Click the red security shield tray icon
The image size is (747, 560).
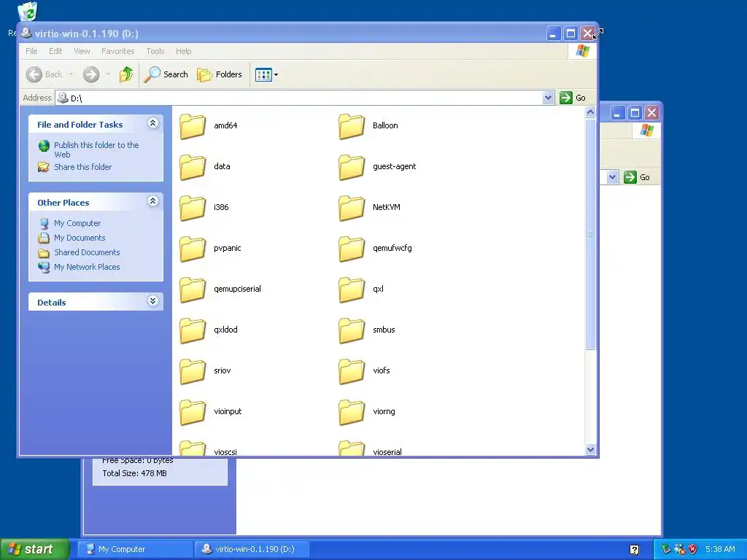click(x=693, y=549)
